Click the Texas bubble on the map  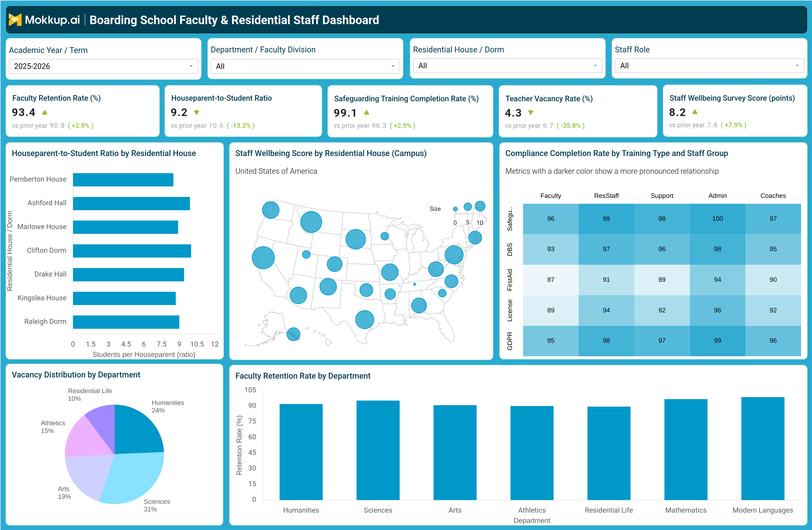[x=365, y=320]
